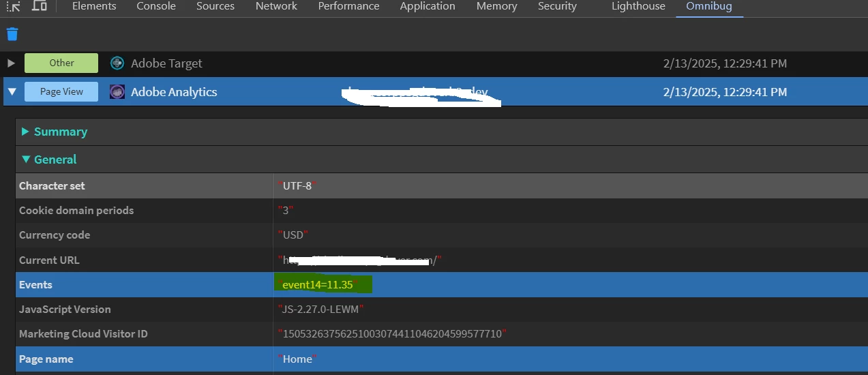Click the USD value
868x375 pixels.
click(293, 235)
